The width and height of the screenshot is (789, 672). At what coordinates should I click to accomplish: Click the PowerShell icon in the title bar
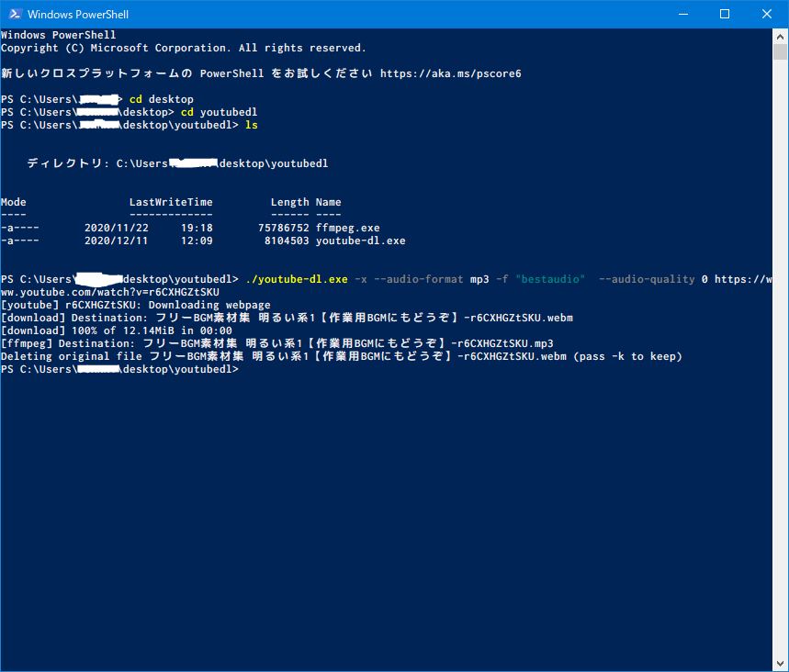pyautogui.click(x=15, y=14)
